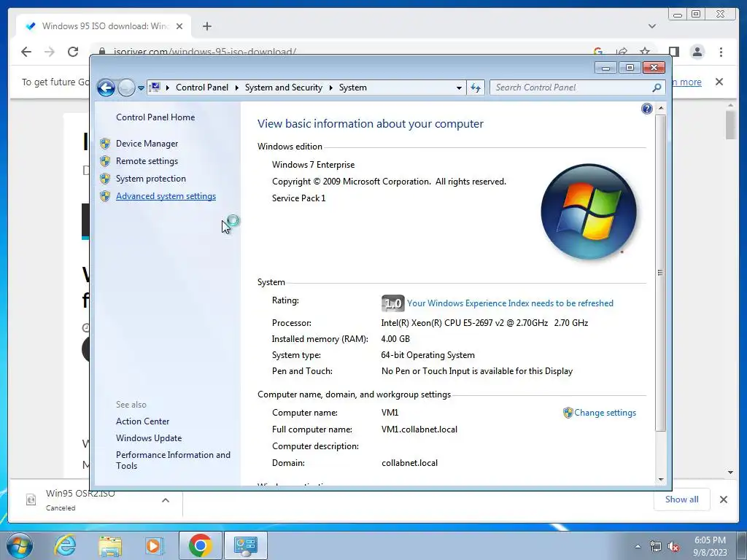Go back in Control Panel window
Screen dimensions: 747x560
[x=106, y=87]
